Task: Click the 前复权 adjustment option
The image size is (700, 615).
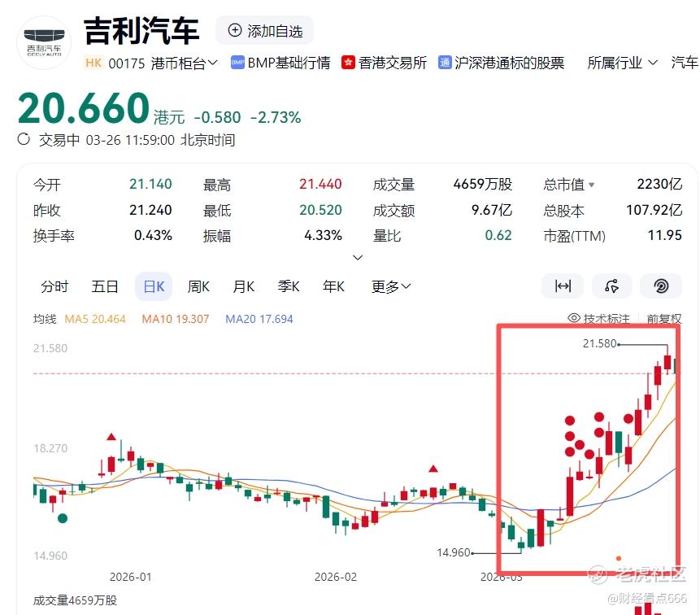Action: [664, 318]
